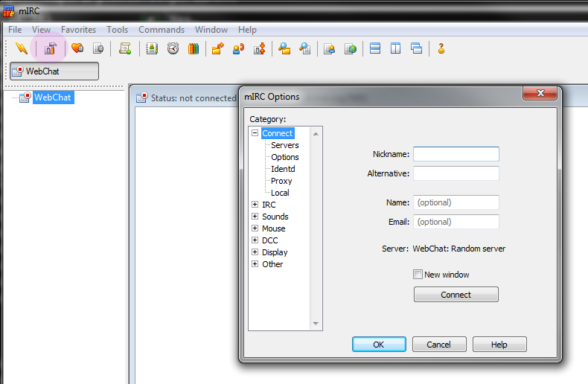The width and height of the screenshot is (588, 384).
Task: Click the About mIRC toolbar icon
Action: [x=441, y=48]
